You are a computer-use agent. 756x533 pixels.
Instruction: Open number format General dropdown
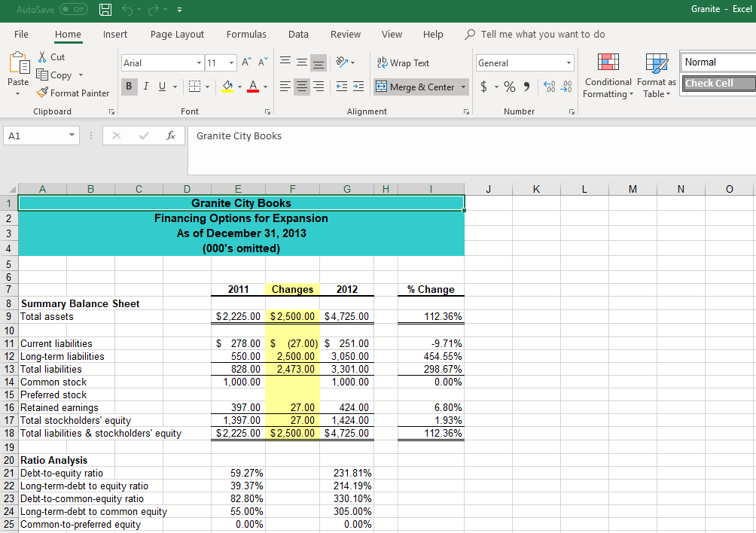tap(569, 62)
